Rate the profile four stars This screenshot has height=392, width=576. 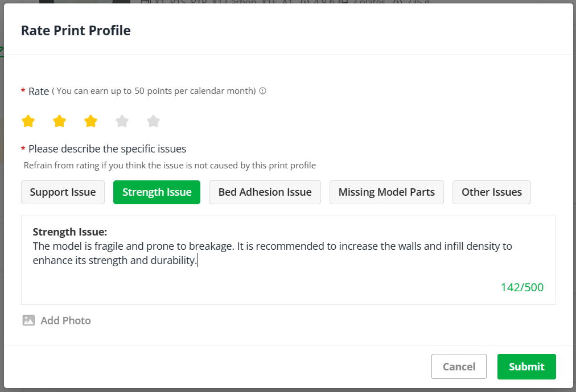point(122,121)
